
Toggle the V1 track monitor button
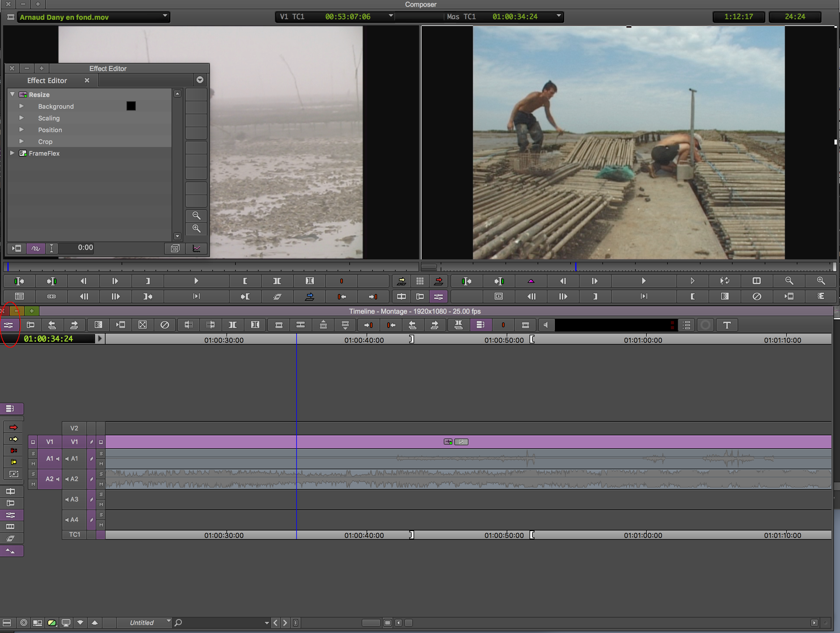pos(101,442)
